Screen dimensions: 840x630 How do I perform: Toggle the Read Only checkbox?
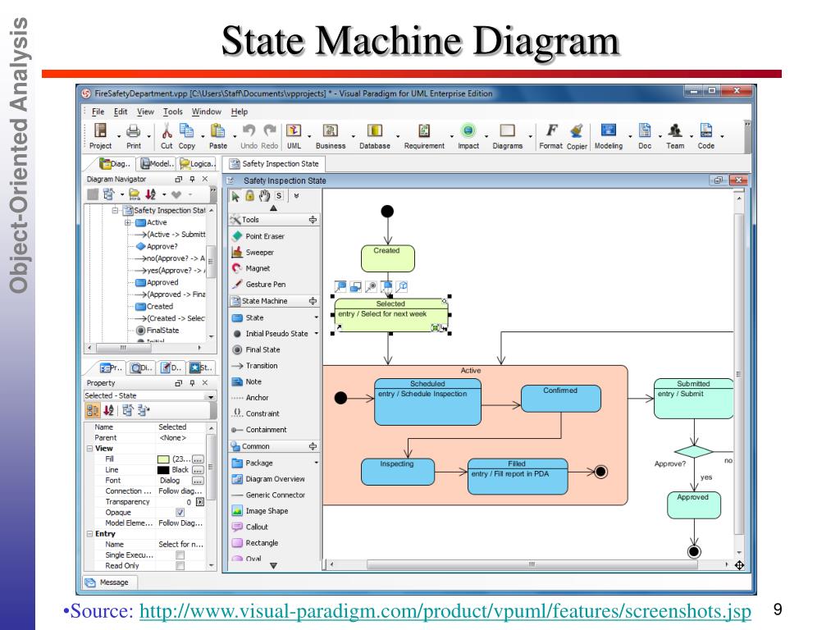click(180, 566)
